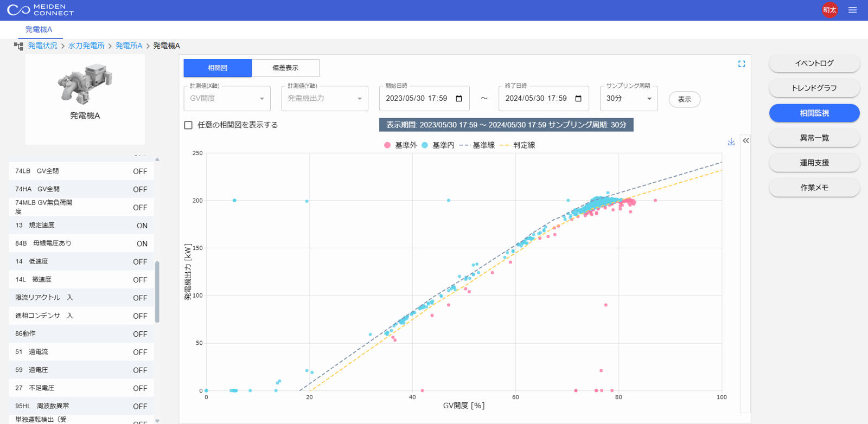Screen dimensions: 868x424
Task: Click the end date field
Action: click(544, 99)
